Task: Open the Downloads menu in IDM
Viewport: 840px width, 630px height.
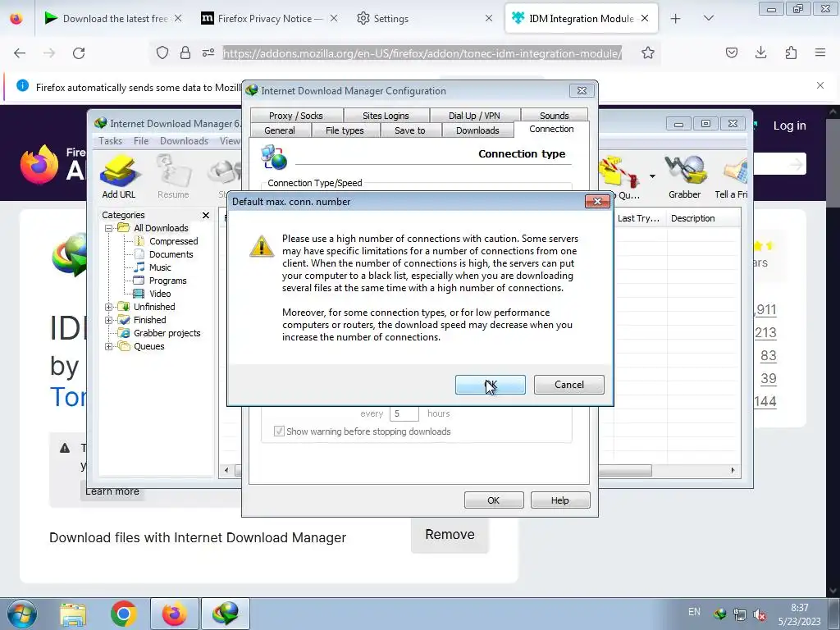Action: click(184, 141)
